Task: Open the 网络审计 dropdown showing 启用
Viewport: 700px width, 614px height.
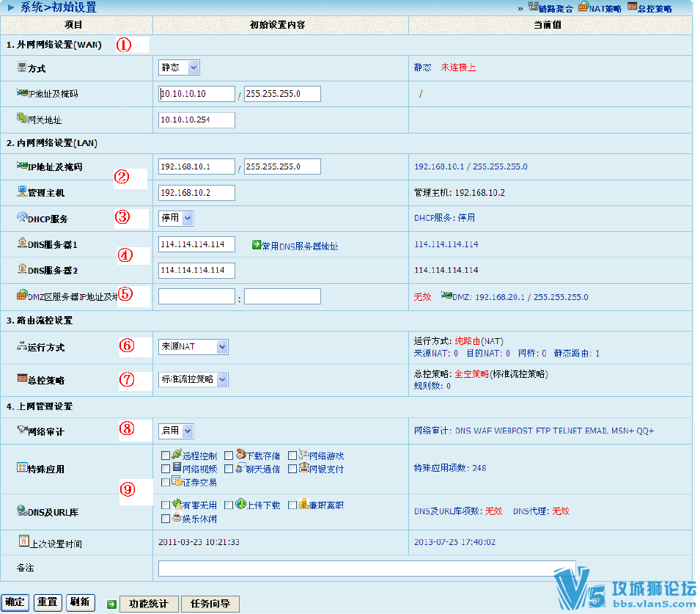Action: (177, 431)
